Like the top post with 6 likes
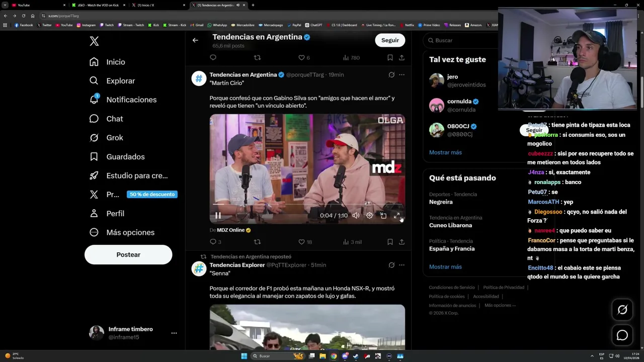 pos(304,58)
